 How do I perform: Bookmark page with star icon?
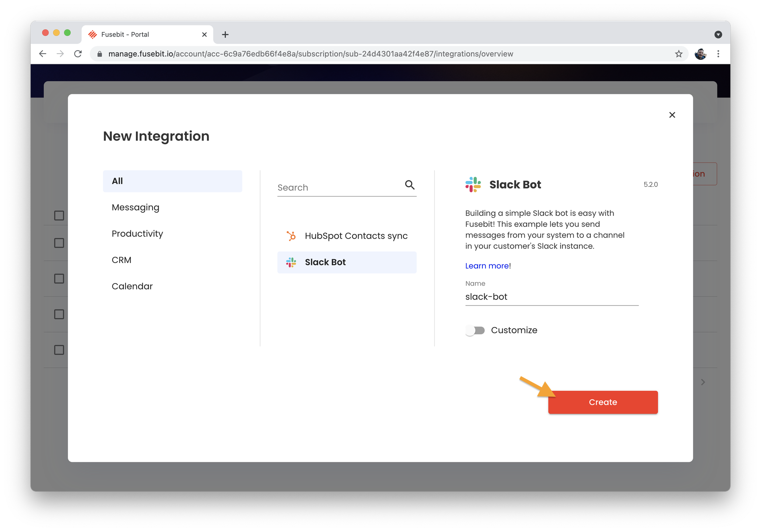coord(679,54)
